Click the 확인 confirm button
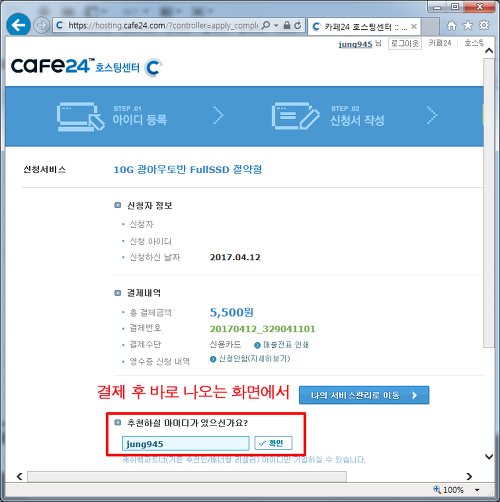Screen dimensions: 500x502 (x=273, y=443)
